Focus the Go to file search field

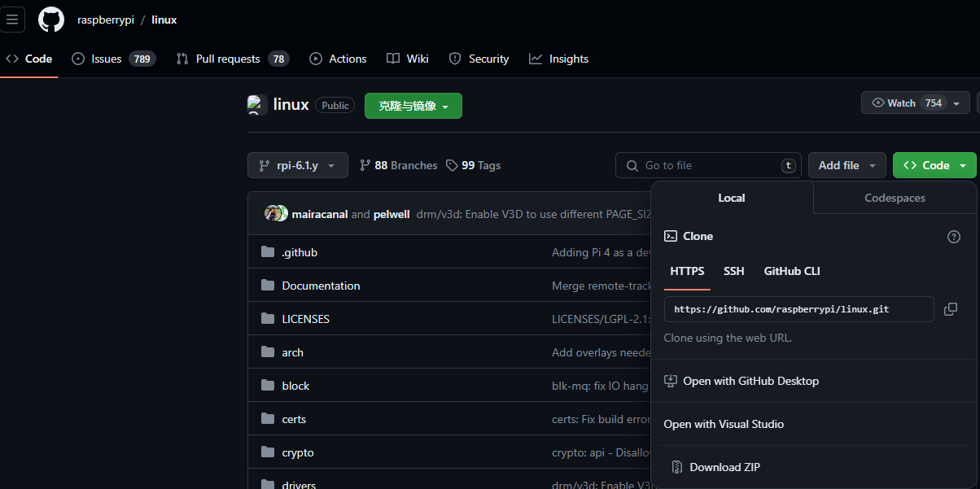click(708, 165)
